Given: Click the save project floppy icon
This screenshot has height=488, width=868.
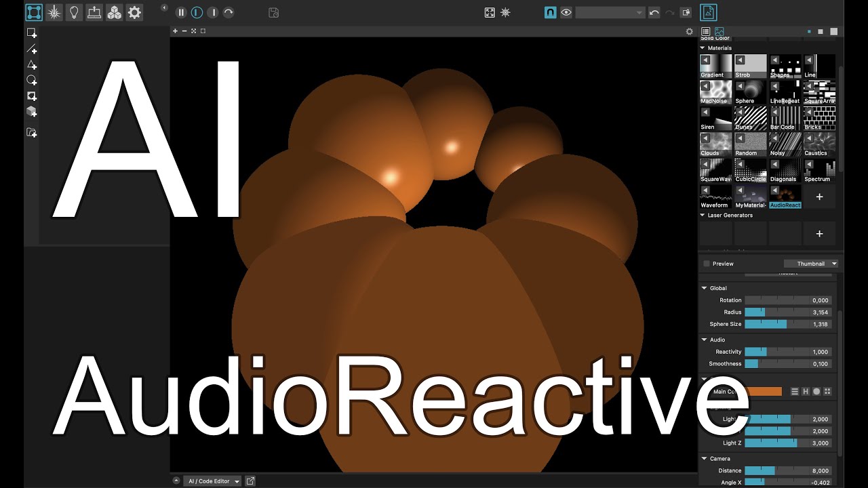Looking at the screenshot, I should click(274, 12).
